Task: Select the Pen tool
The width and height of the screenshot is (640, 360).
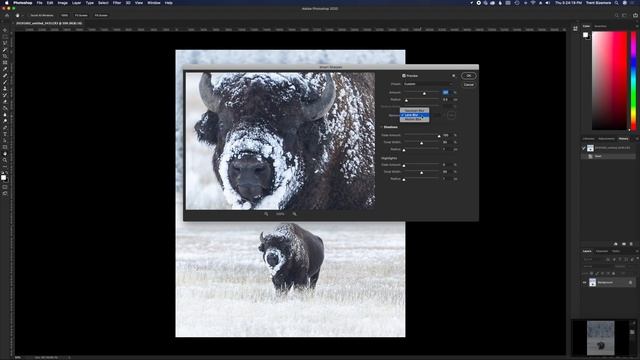Action: (5, 128)
